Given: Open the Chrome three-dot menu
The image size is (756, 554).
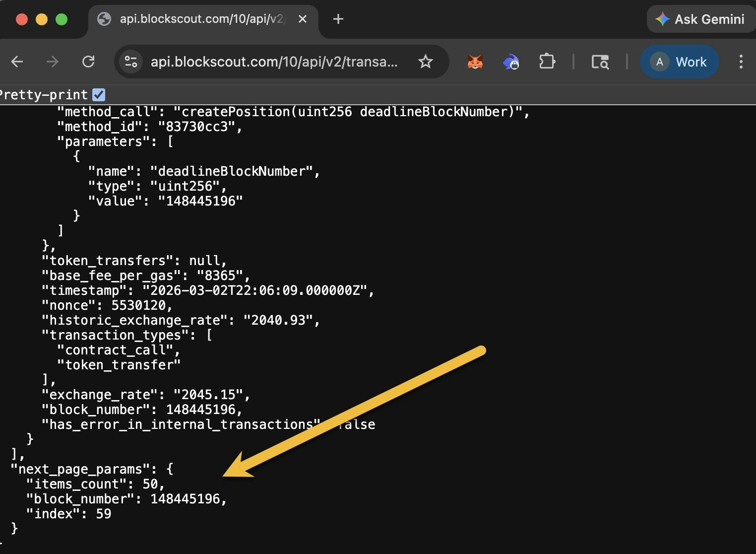Looking at the screenshot, I should pyautogui.click(x=741, y=62).
